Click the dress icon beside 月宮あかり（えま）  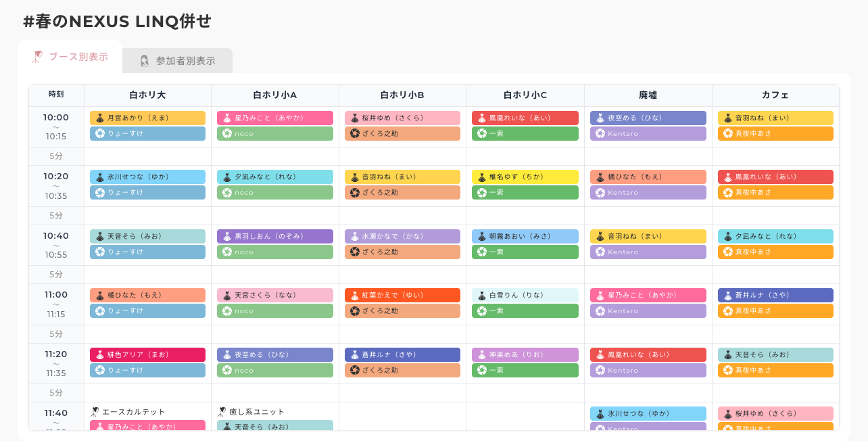tap(99, 118)
